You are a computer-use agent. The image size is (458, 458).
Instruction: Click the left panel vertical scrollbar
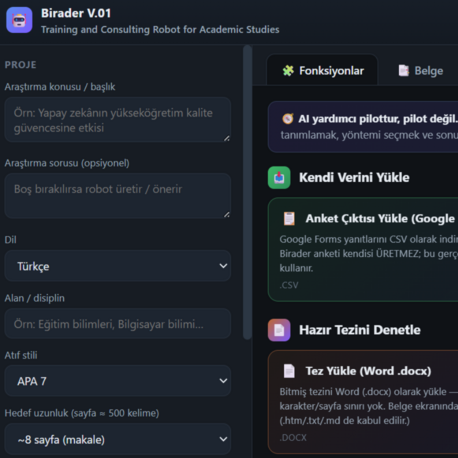[x=247, y=192]
